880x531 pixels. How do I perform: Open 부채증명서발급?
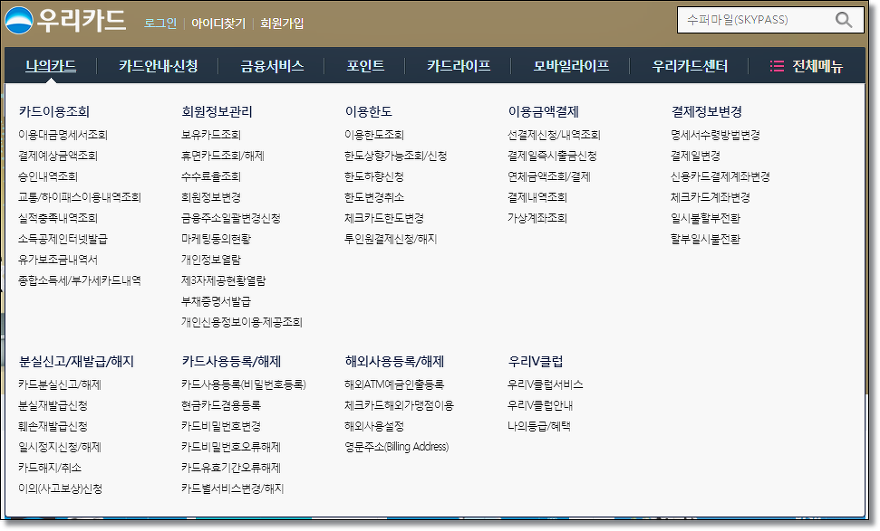[x=216, y=301]
